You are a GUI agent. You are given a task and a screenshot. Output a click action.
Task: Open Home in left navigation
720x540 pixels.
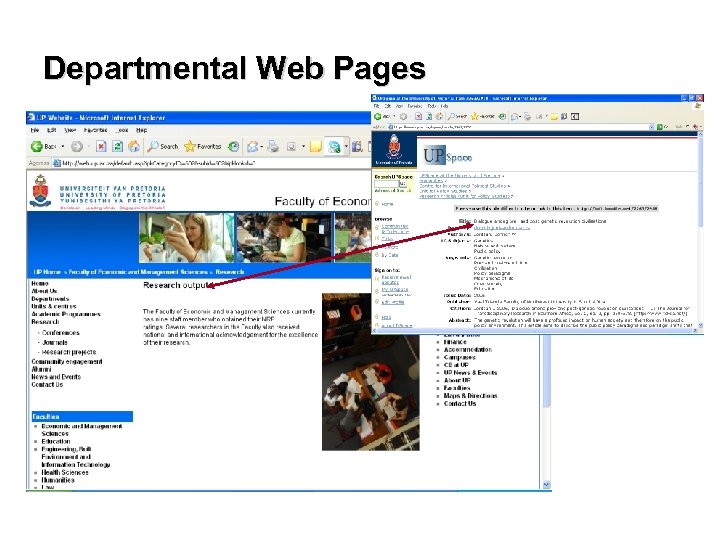pos(39,284)
